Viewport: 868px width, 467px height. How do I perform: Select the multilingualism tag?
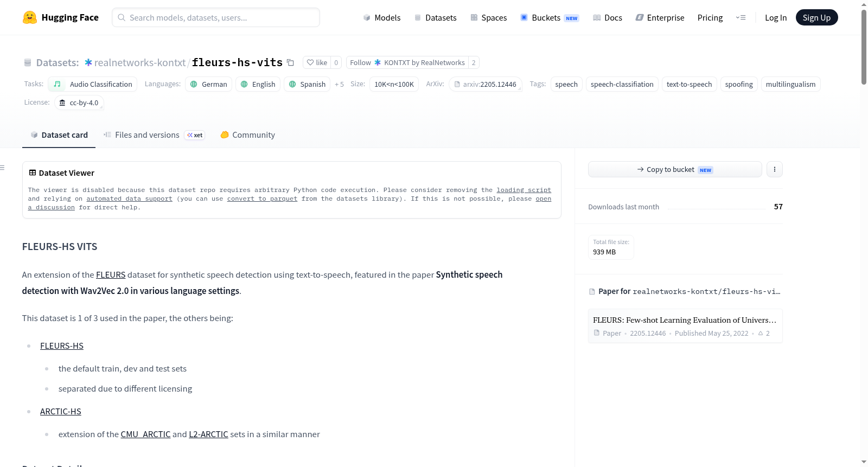790,84
